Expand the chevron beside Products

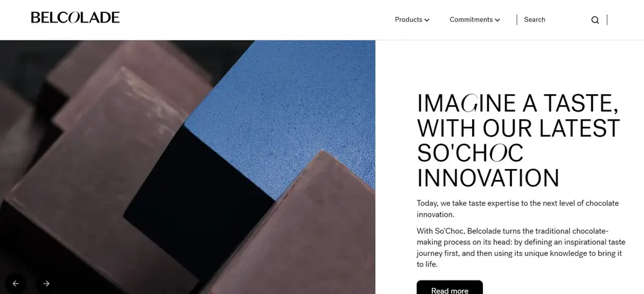coord(427,20)
